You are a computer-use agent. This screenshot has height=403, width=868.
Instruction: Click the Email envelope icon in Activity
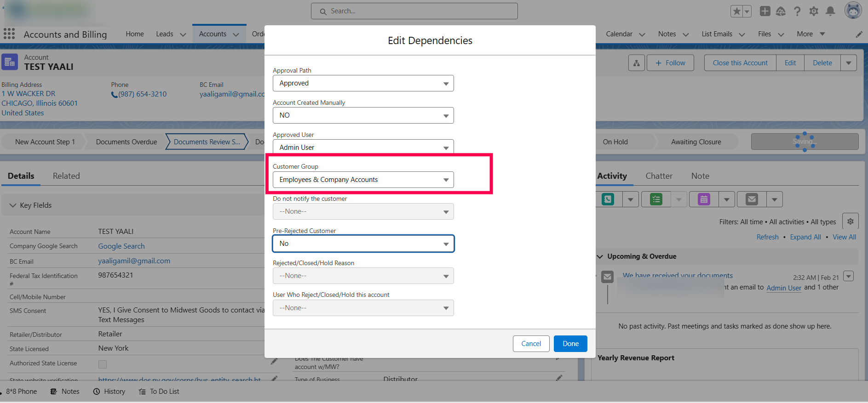[752, 199]
